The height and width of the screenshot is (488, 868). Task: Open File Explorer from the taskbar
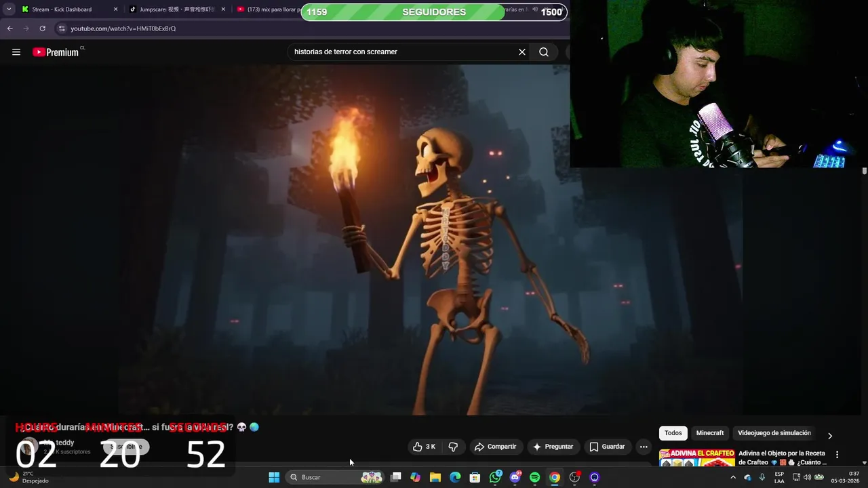click(435, 477)
